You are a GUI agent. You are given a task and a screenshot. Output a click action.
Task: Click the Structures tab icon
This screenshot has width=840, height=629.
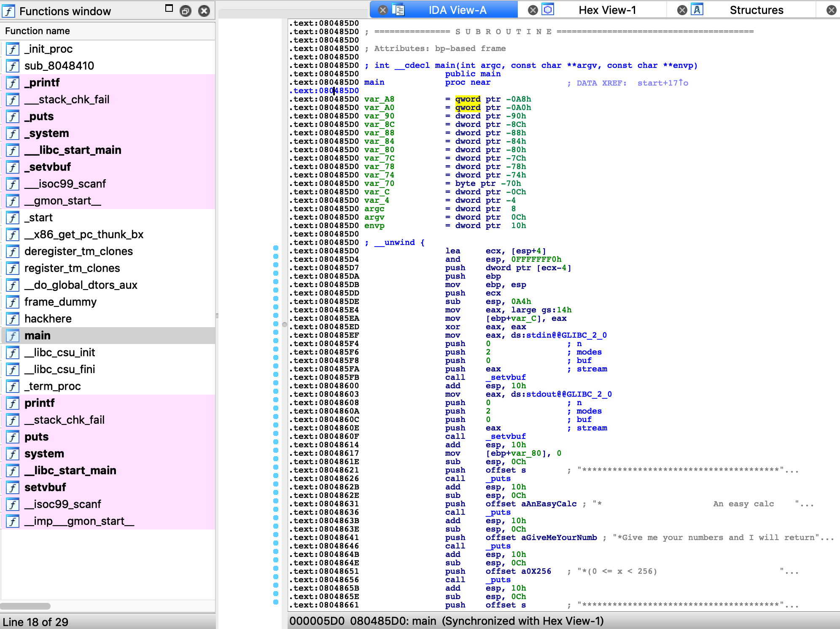click(697, 10)
